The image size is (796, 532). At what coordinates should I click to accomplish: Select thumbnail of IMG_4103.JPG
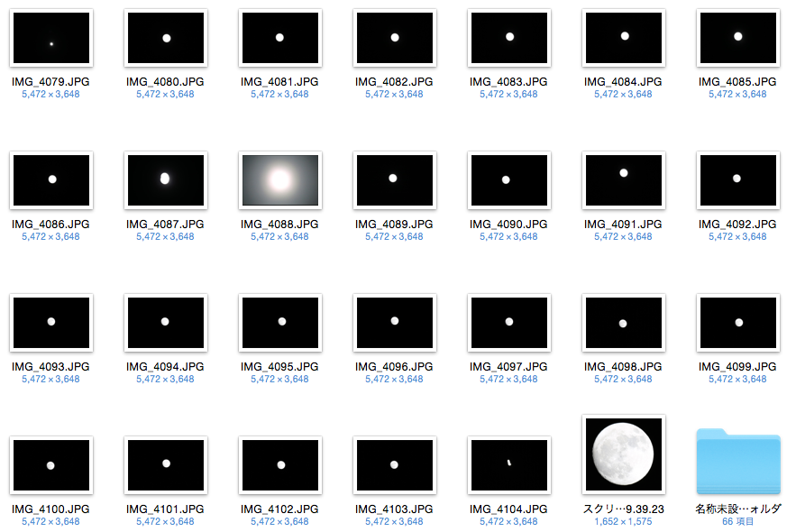pos(395,465)
